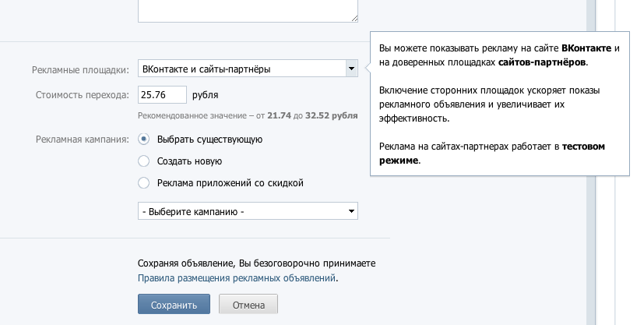Focus the large text area at top
The width and height of the screenshot is (644, 325).
pyautogui.click(x=248, y=9)
